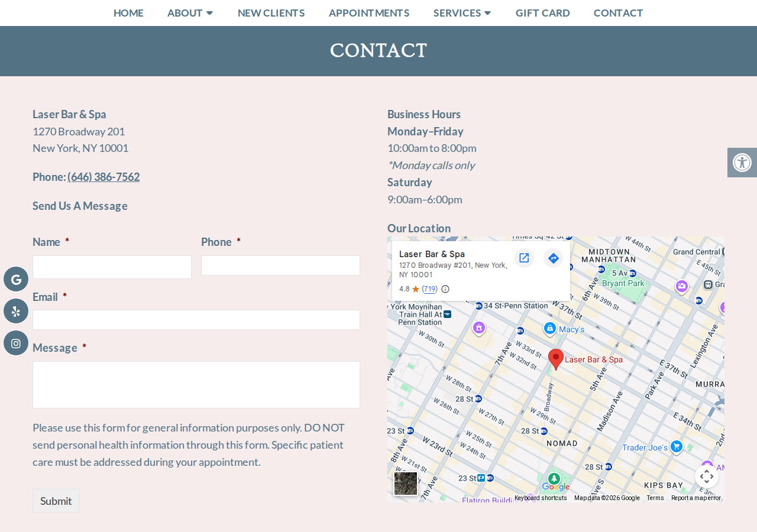
Task: Click the Moynihan Train Hall map label
Action: [x=417, y=314]
